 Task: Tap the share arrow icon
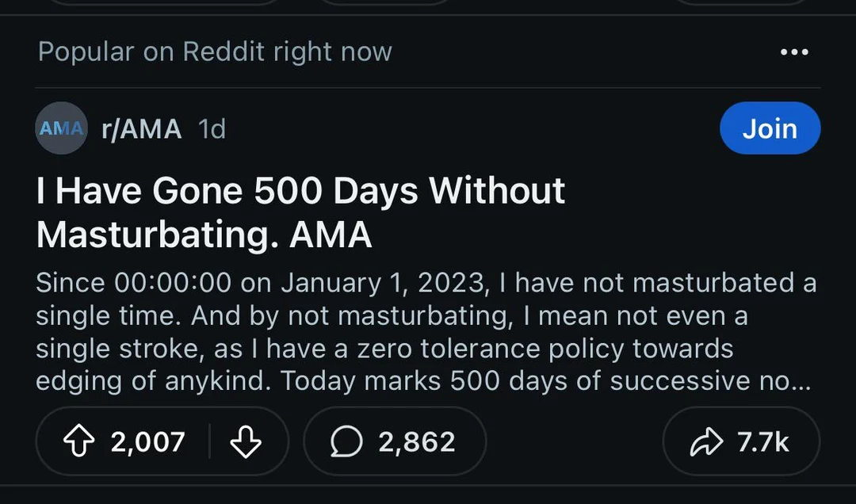(706, 442)
